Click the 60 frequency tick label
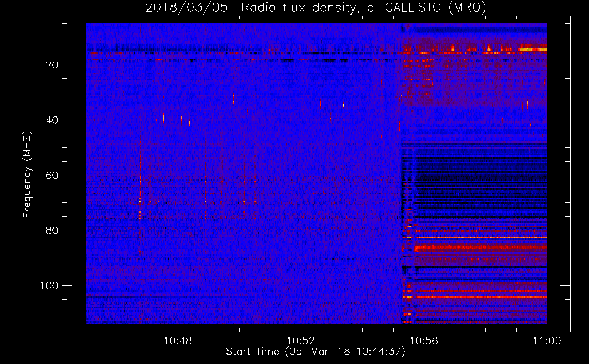 (52, 175)
